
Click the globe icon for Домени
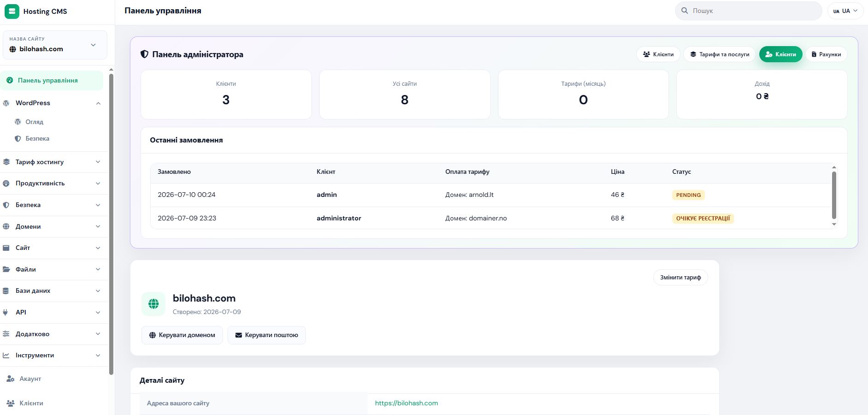coord(6,226)
